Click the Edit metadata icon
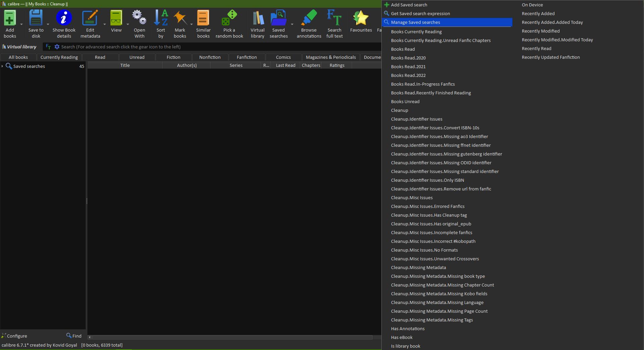This screenshot has width=644, height=350. (x=90, y=18)
